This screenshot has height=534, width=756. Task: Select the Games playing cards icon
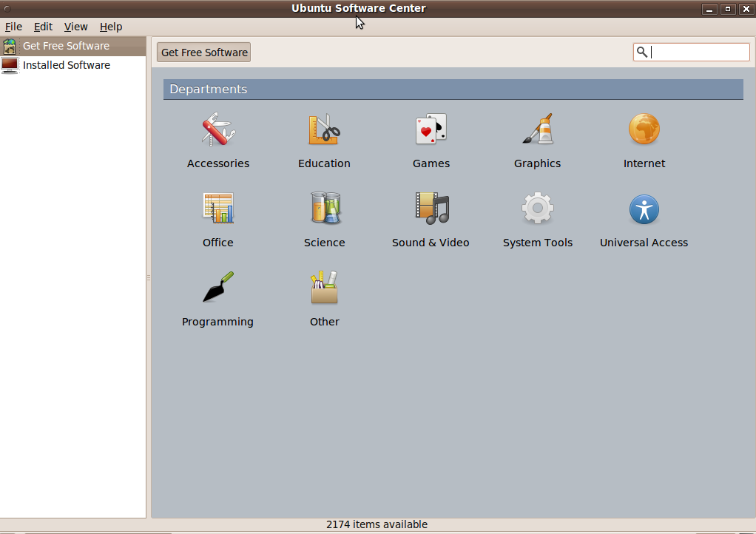pyautogui.click(x=431, y=129)
